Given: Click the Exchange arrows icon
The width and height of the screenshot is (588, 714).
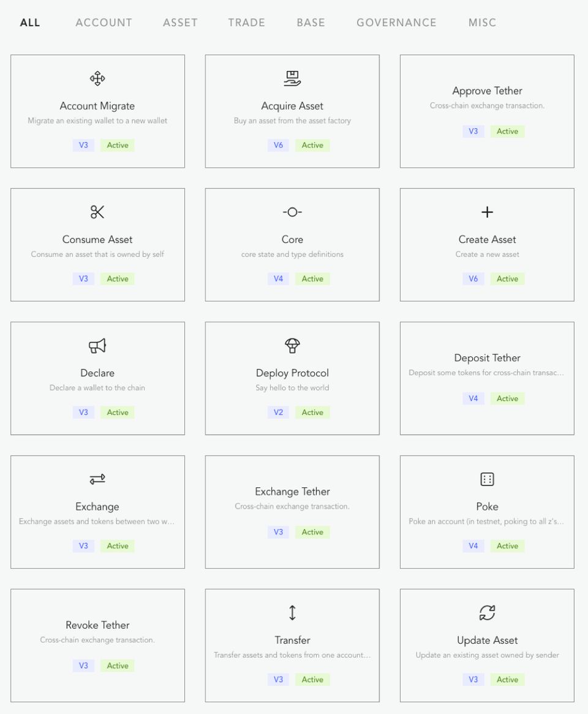Looking at the screenshot, I should [97, 479].
